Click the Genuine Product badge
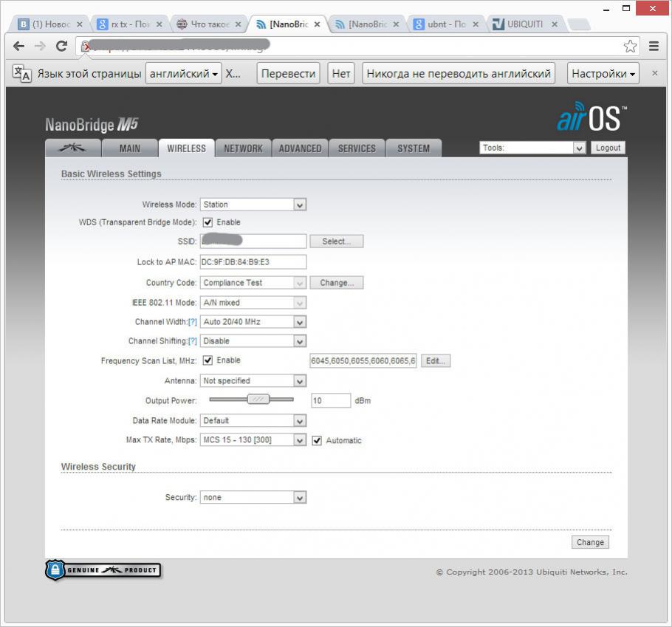 (103, 570)
